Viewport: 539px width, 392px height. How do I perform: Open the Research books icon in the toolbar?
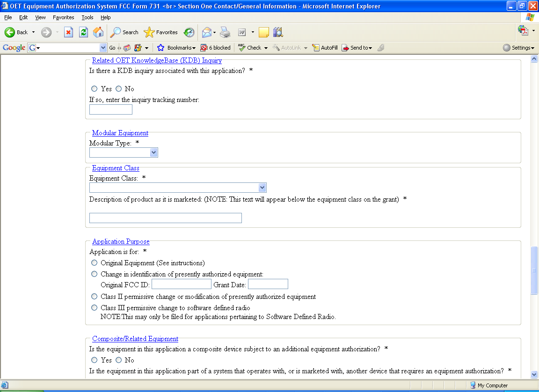click(278, 32)
